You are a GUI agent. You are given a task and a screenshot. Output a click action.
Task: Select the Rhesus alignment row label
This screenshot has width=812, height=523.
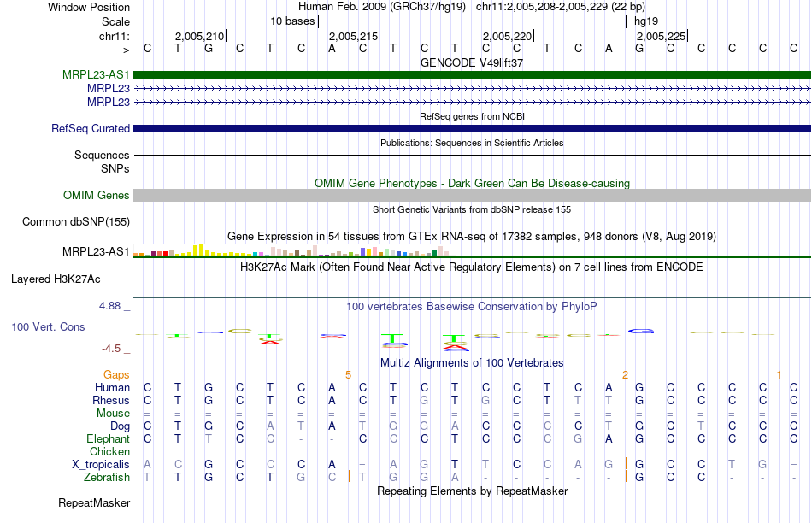pyautogui.click(x=111, y=400)
